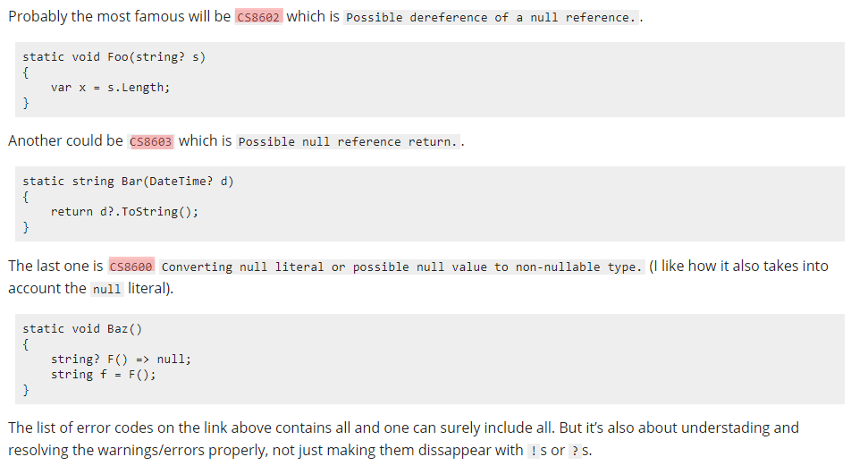Screen dimensions: 868x474
Task: Click the inline 'null' code word before 'literal)'
Action: pyautogui.click(x=106, y=289)
